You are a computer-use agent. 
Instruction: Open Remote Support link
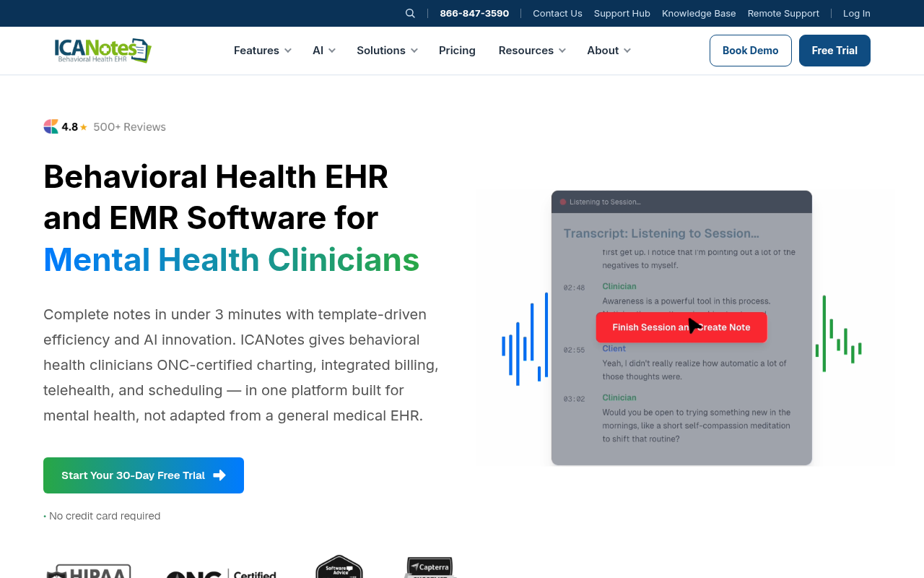pyautogui.click(x=783, y=13)
